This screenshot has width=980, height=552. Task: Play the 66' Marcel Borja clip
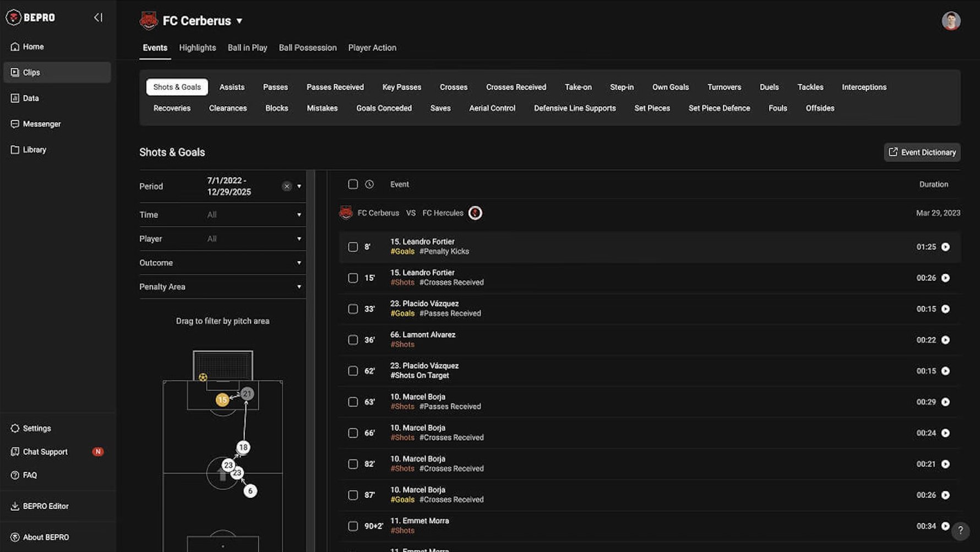[945, 433]
